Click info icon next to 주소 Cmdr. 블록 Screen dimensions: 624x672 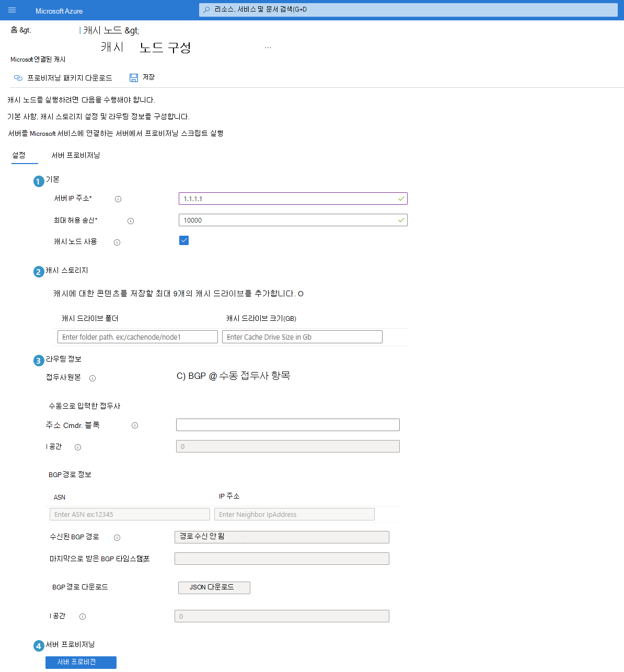click(x=135, y=425)
